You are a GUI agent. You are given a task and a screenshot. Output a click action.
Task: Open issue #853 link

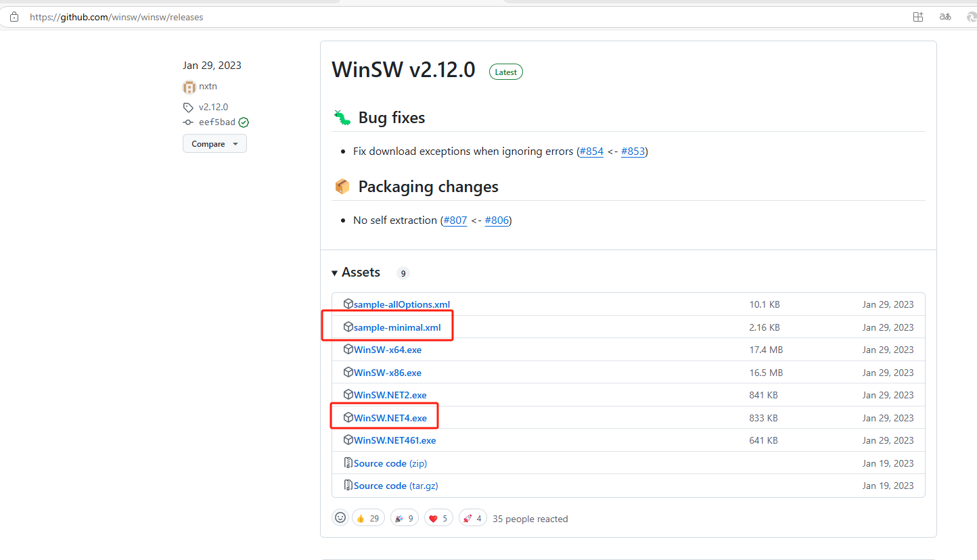point(633,151)
